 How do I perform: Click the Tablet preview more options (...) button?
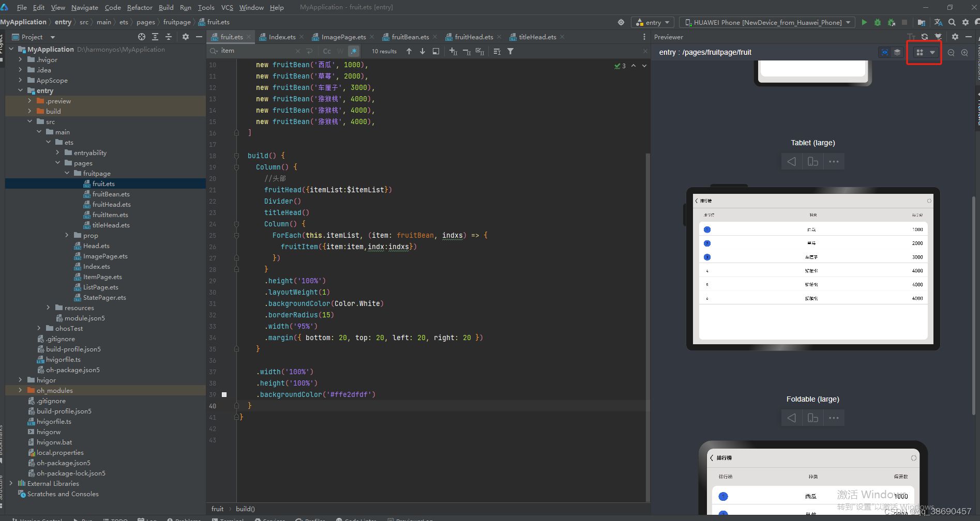coord(834,162)
